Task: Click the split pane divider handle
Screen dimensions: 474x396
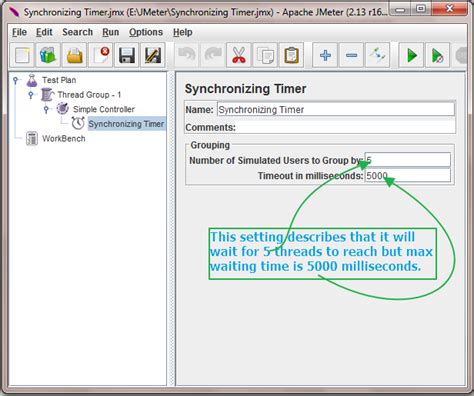Action: (171, 229)
